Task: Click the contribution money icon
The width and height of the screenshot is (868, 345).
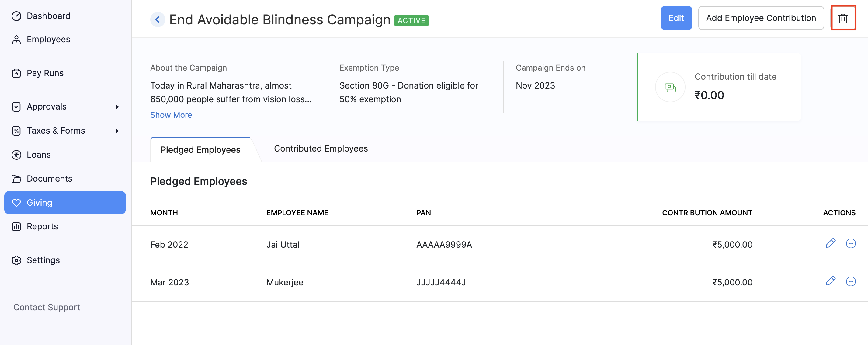Action: tap(670, 87)
